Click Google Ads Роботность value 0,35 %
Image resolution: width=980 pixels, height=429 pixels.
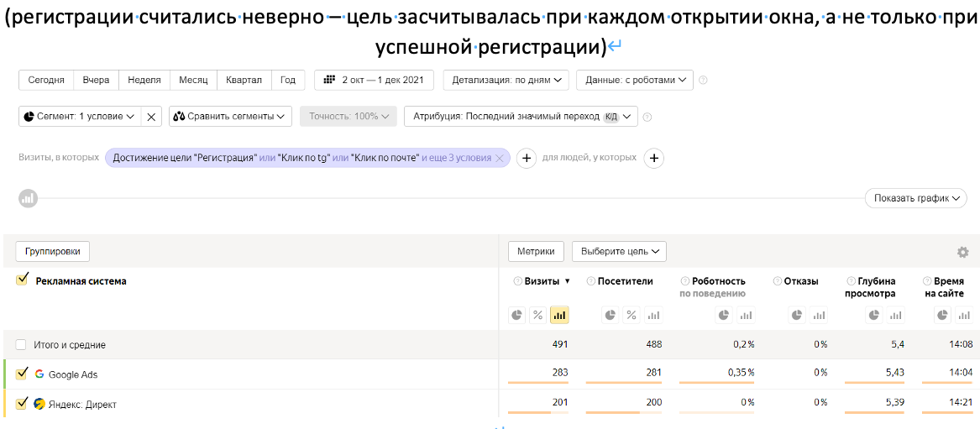point(742,373)
